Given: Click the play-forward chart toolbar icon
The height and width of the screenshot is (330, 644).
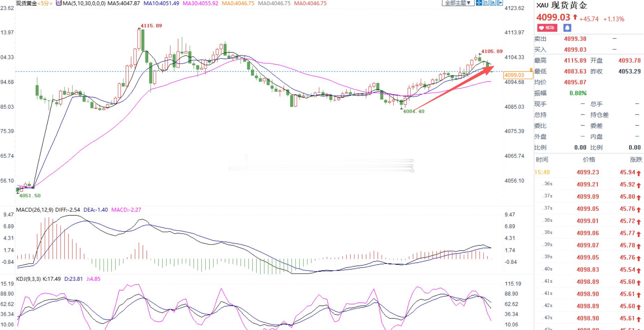Looking at the screenshot, I should (x=493, y=3).
